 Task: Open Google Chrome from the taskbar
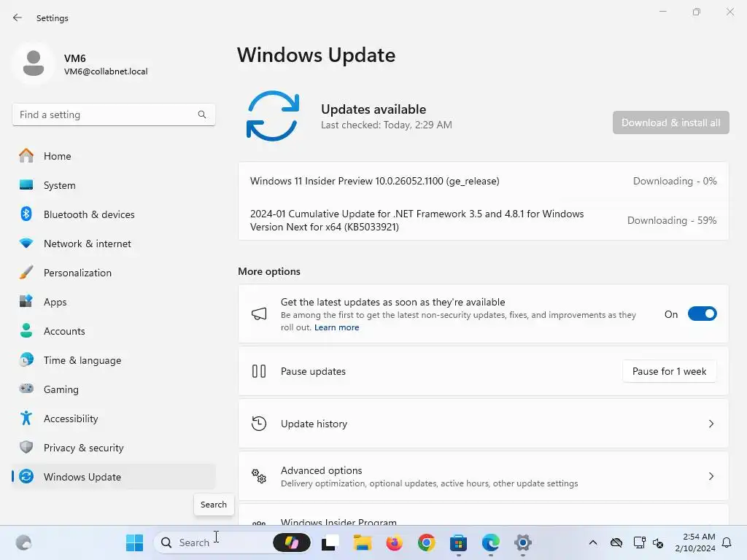(x=426, y=542)
